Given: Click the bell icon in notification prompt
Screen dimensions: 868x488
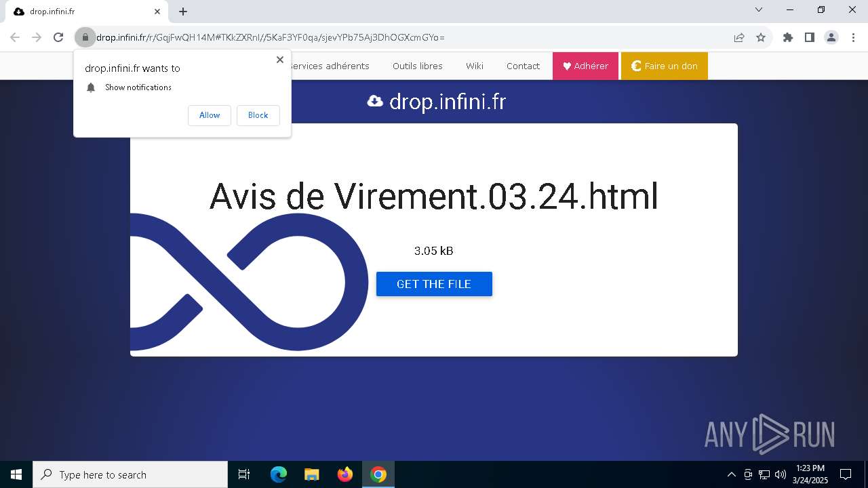Looking at the screenshot, I should pyautogui.click(x=91, y=87).
